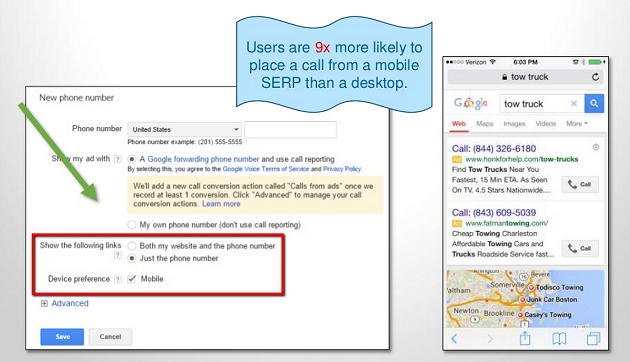This screenshot has height=362, width=630.
Task: Tap the Ad badge on honkforhelp ad
Action: click(x=457, y=159)
